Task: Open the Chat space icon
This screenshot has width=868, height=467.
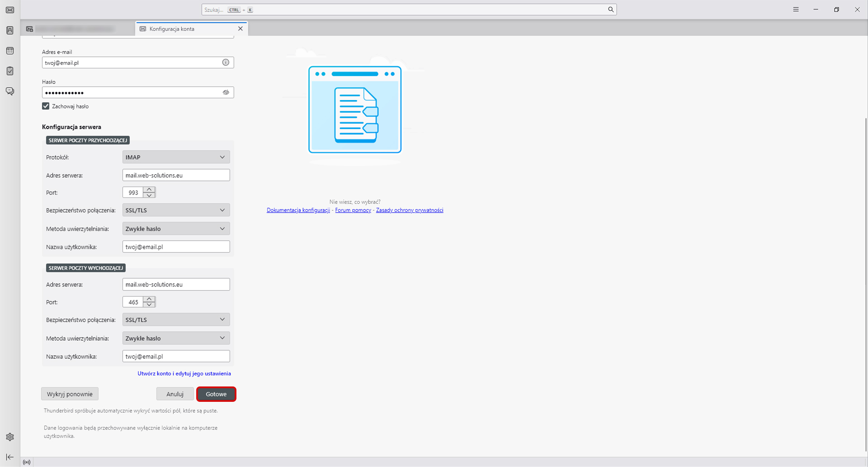Action: click(x=10, y=91)
